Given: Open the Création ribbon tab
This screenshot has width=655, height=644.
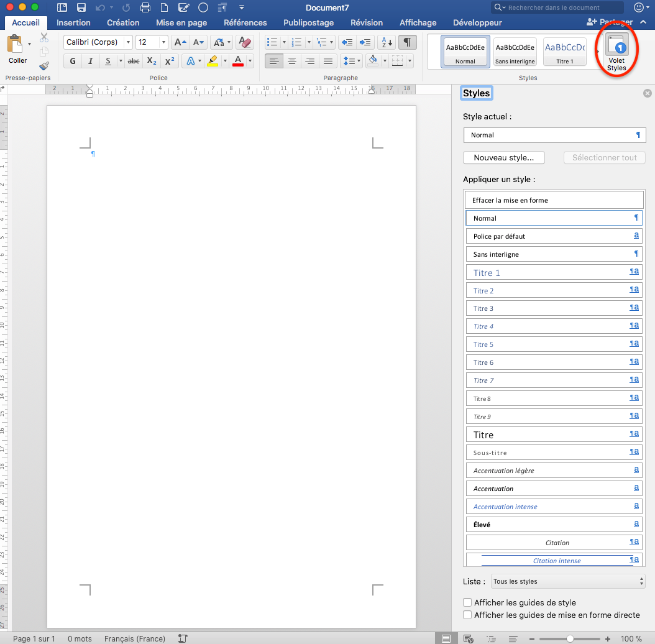Looking at the screenshot, I should (x=123, y=22).
